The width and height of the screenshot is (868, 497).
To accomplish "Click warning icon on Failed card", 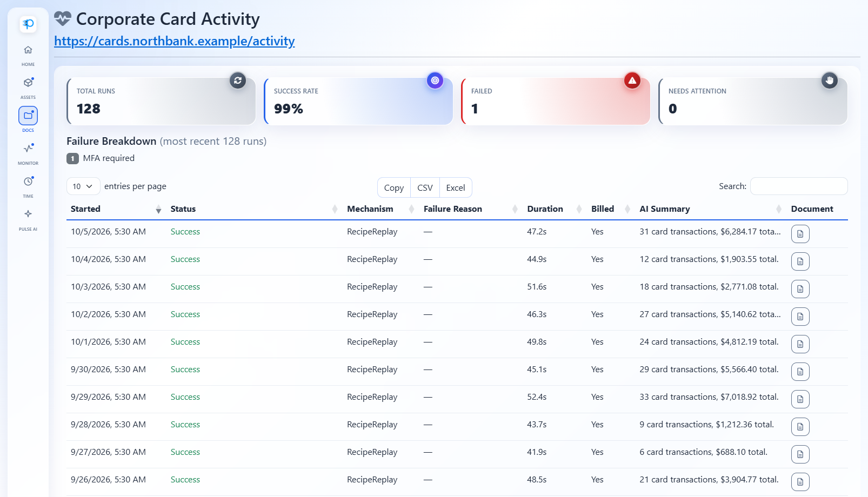I will [x=632, y=80].
